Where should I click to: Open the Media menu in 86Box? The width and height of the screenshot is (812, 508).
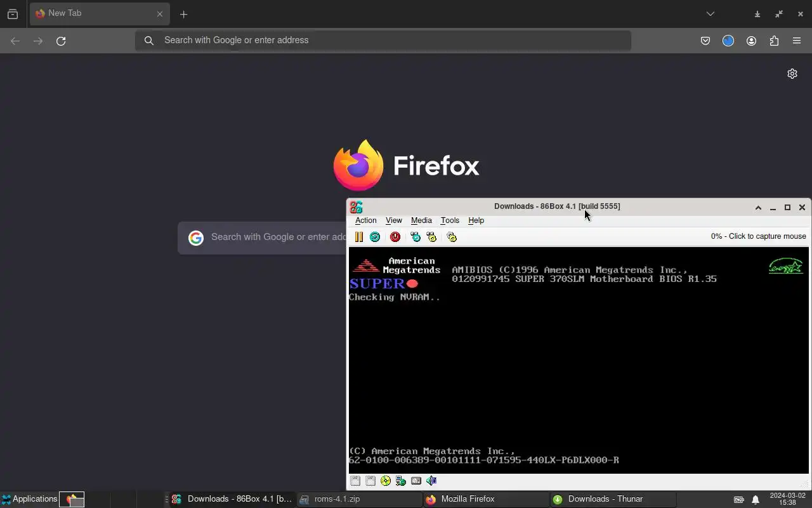coord(421,220)
